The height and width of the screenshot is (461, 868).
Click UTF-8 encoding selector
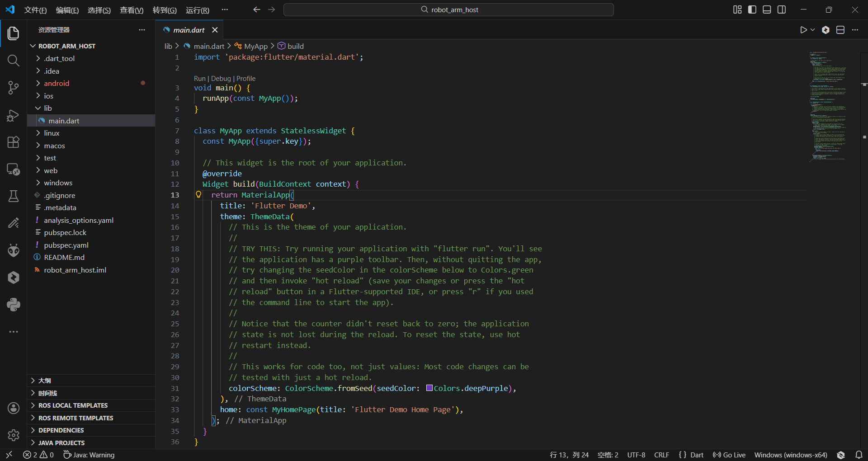636,455
